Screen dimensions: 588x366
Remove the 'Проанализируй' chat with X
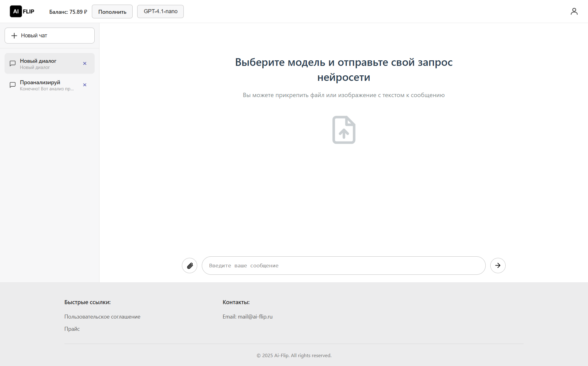click(x=85, y=85)
